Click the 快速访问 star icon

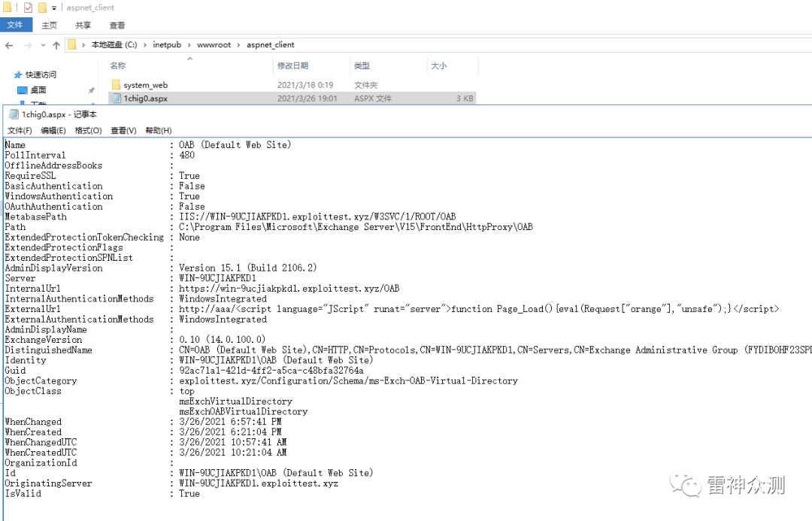click(x=18, y=75)
